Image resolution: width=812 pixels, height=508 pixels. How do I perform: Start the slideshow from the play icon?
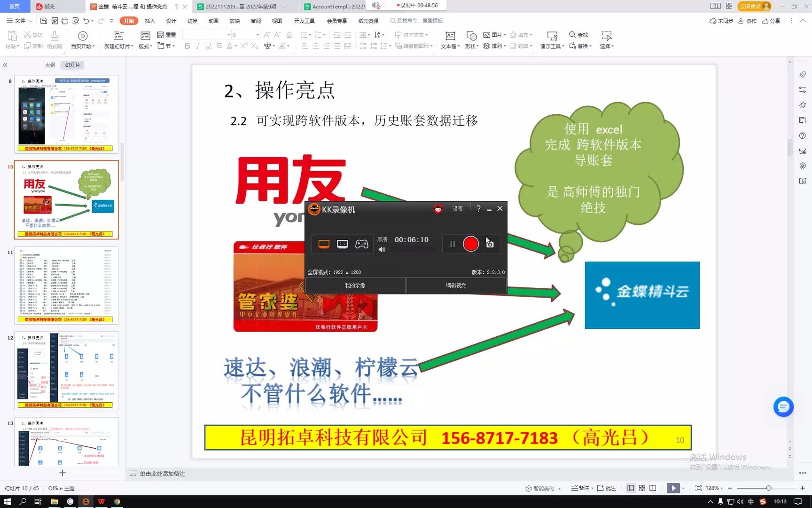pyautogui.click(x=673, y=488)
